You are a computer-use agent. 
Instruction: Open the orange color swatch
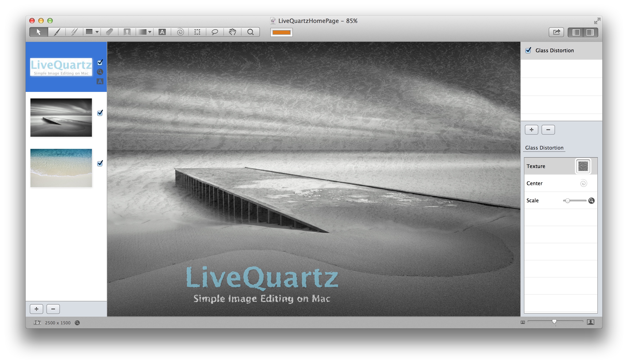tap(281, 32)
